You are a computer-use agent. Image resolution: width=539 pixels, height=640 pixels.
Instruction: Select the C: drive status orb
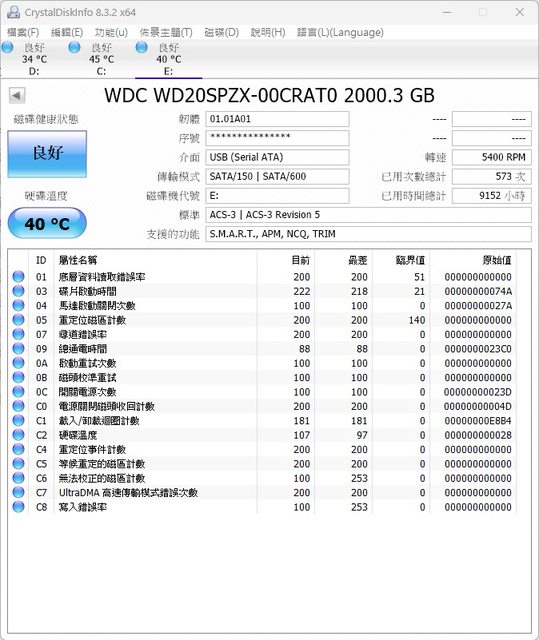74,47
